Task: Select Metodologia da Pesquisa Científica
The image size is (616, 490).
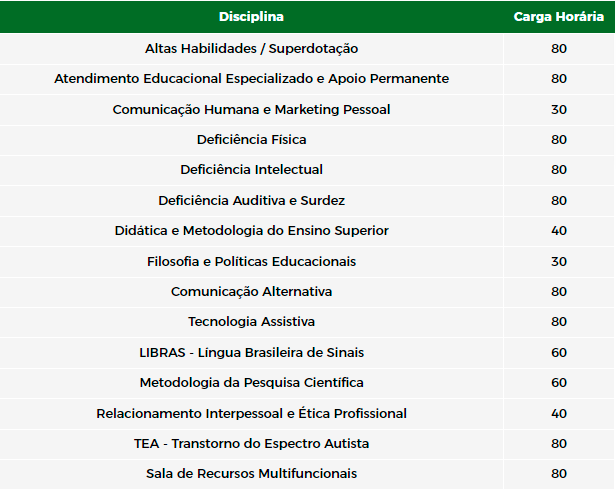Action: [x=251, y=383]
